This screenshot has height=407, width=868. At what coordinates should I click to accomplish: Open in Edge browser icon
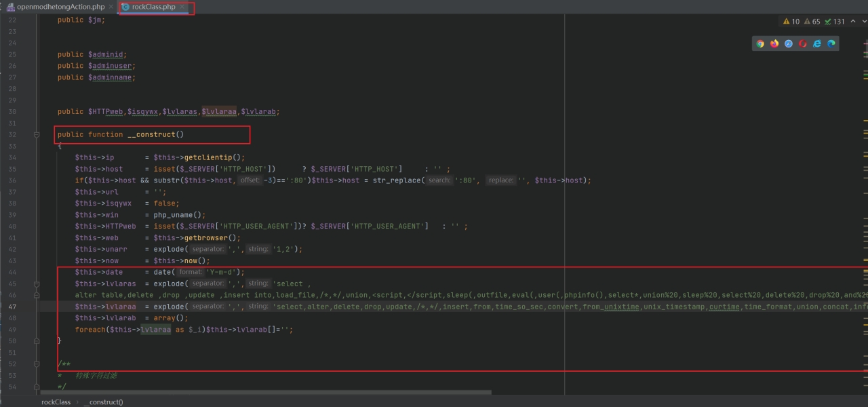coord(831,43)
